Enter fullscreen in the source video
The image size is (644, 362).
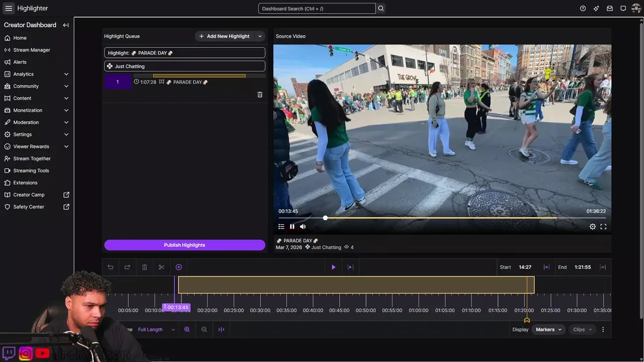603,227
